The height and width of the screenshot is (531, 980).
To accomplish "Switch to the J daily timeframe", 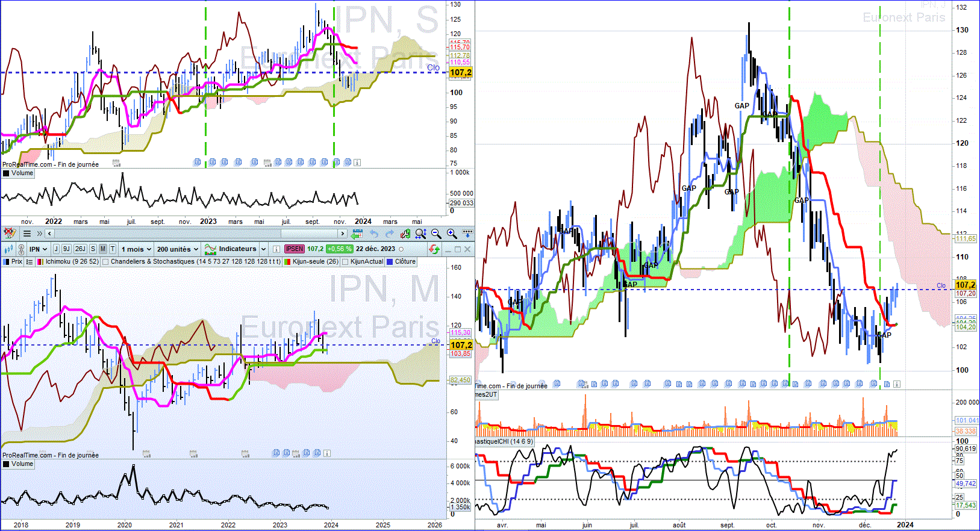I will (56, 249).
